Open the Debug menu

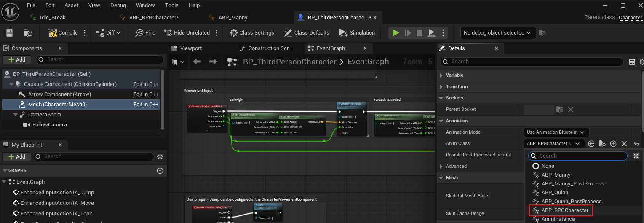point(118,5)
